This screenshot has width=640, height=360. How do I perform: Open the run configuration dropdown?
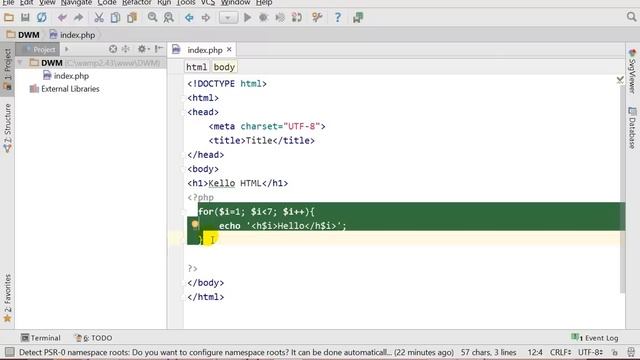click(x=228, y=18)
